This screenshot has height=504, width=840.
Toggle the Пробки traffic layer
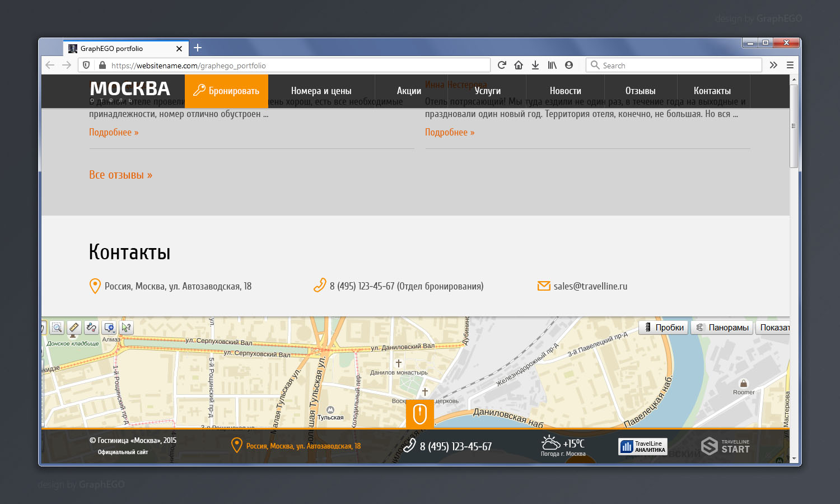click(664, 328)
